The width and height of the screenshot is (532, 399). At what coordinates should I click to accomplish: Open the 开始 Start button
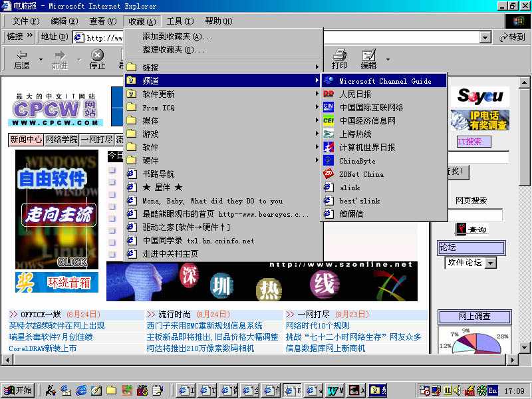pyautogui.click(x=18, y=390)
